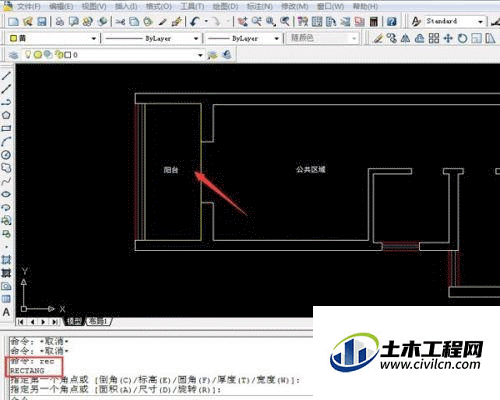Jump to last layout tab arrow
This screenshot has width=500, height=400.
click(x=54, y=322)
